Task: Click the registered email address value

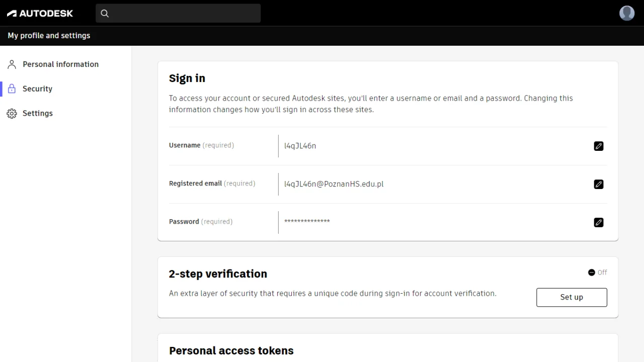Action: (x=334, y=185)
